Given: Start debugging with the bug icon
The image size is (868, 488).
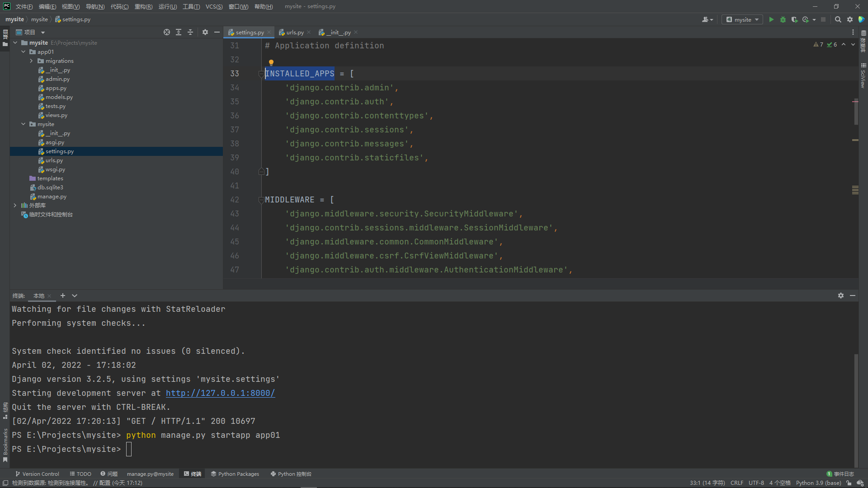Looking at the screenshot, I should (783, 19).
